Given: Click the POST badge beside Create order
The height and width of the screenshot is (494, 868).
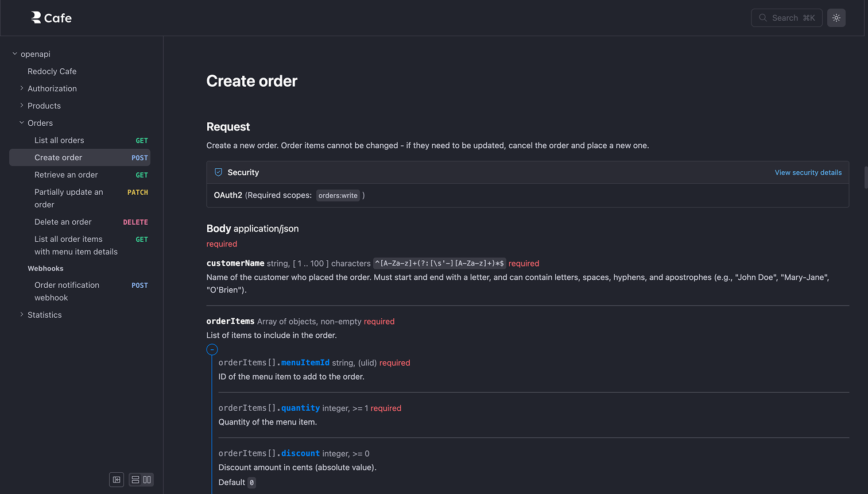Looking at the screenshot, I should [x=139, y=157].
